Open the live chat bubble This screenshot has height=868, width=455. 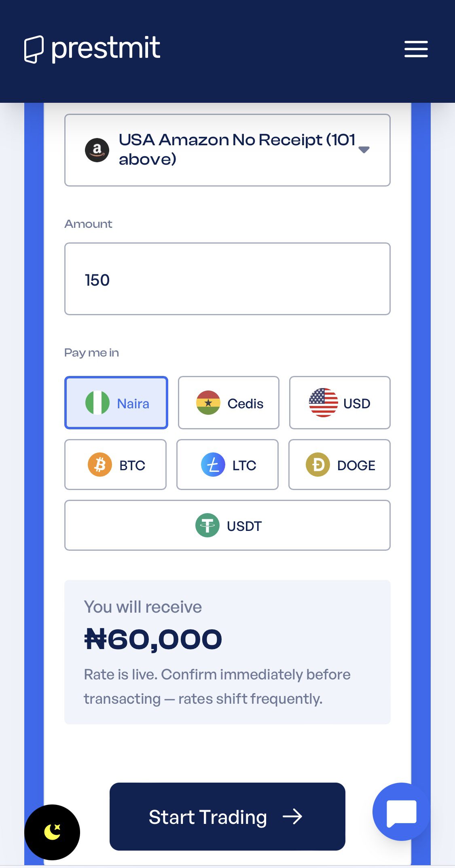[x=401, y=811]
